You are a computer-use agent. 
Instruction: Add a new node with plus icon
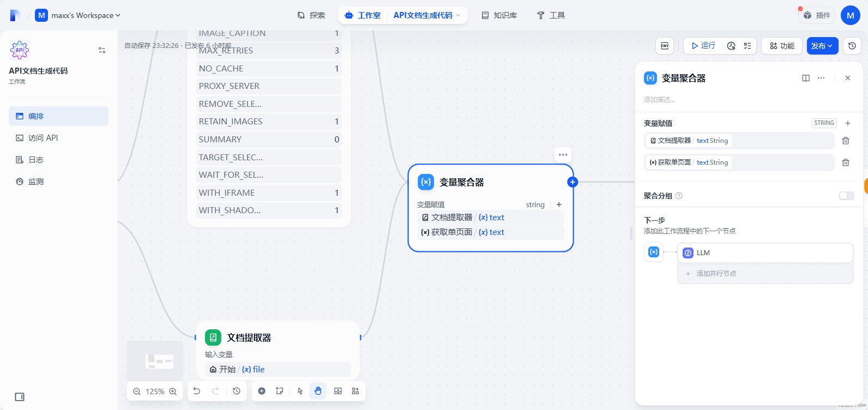pyautogui.click(x=262, y=391)
